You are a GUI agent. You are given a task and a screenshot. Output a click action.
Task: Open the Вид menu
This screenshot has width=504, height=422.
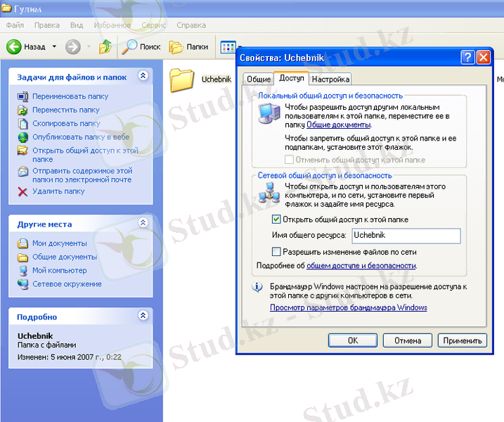[x=77, y=25]
